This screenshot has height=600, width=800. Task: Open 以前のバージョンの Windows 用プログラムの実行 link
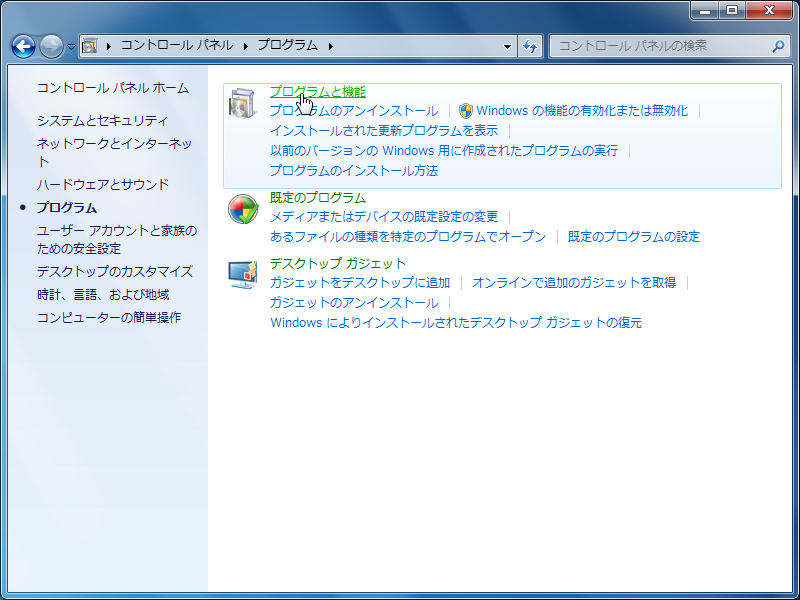(x=444, y=151)
